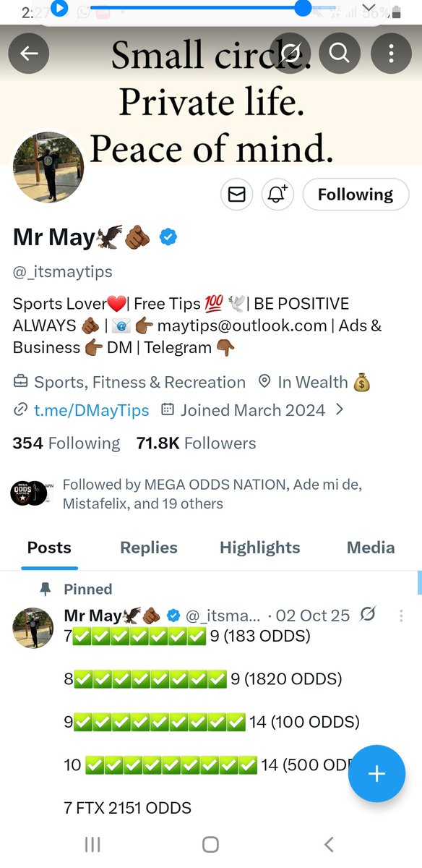Switch to the Highlights tab
Viewport: 422px width, 868px height.
[x=260, y=548]
